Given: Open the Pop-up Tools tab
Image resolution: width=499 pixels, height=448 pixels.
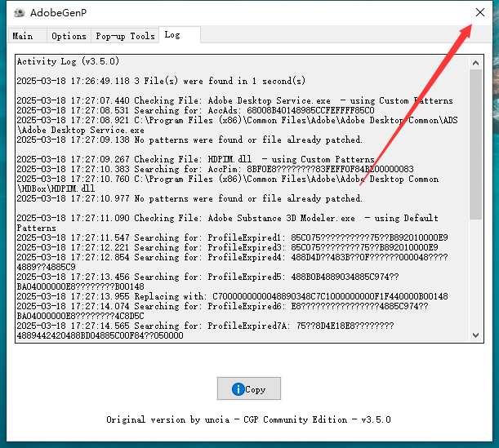Looking at the screenshot, I should coord(125,36).
